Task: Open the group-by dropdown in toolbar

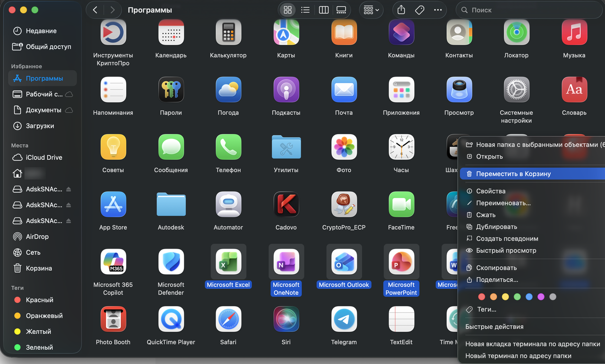Action: click(371, 10)
